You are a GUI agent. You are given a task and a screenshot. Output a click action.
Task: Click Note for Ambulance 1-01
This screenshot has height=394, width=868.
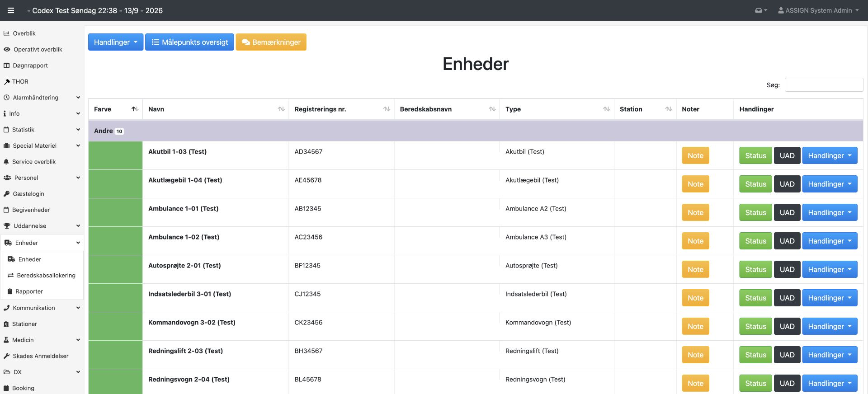coord(695,212)
